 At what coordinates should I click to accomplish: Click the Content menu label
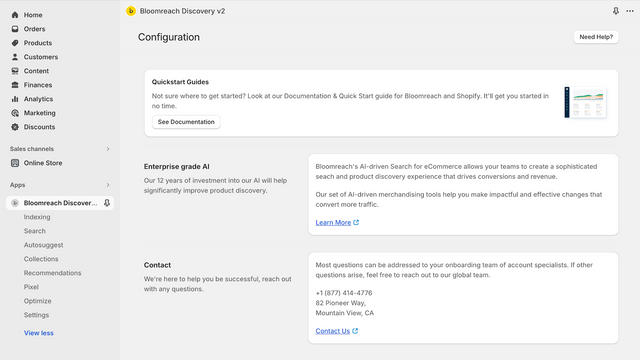36,71
